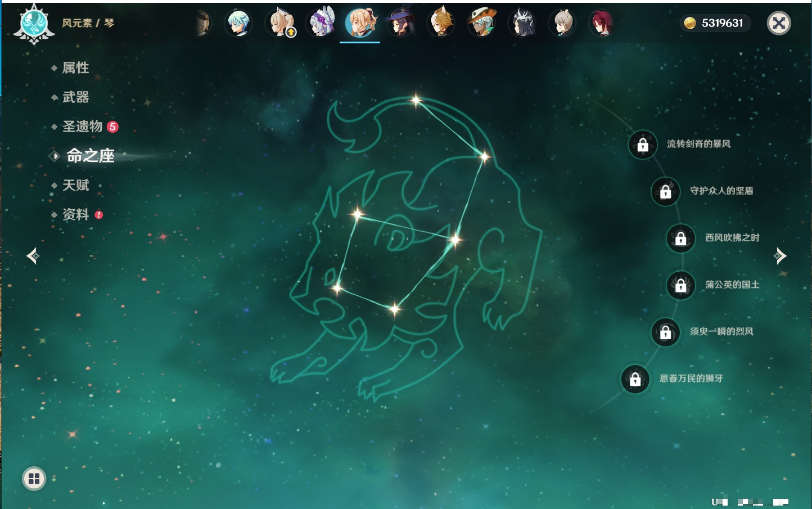Select the black-haired avatar with white headpiece
Screen dimensions: 812x509
tap(522, 23)
